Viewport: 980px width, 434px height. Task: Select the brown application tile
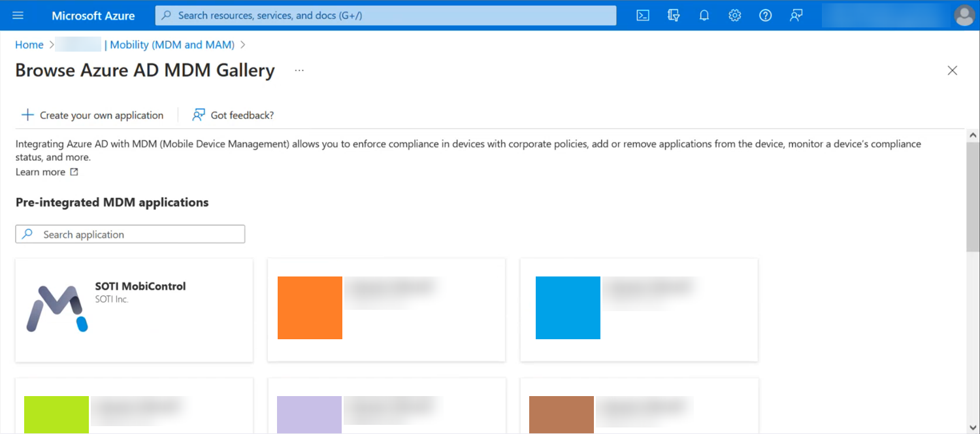[x=561, y=414]
